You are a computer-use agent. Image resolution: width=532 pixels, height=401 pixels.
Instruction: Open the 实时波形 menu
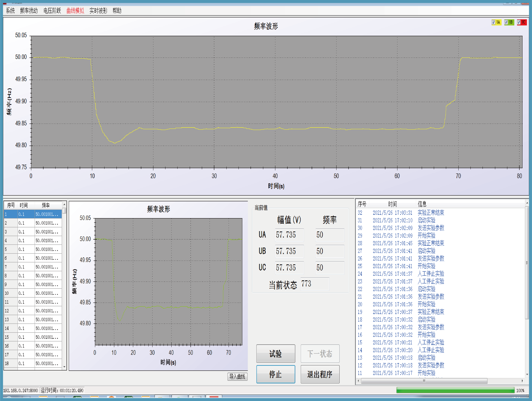click(98, 11)
